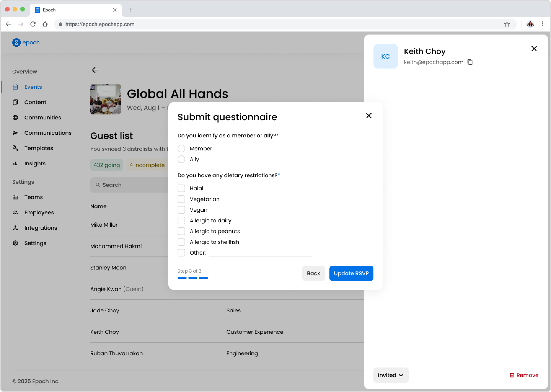Close the Submit questionnaire dialog
The width and height of the screenshot is (551, 392).
(369, 116)
